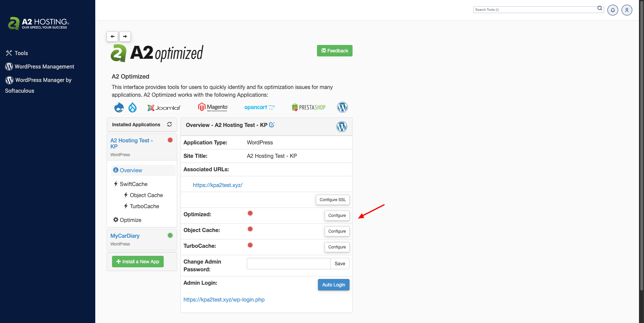
Task: Click the search magnifier icon
Action: pos(600,8)
